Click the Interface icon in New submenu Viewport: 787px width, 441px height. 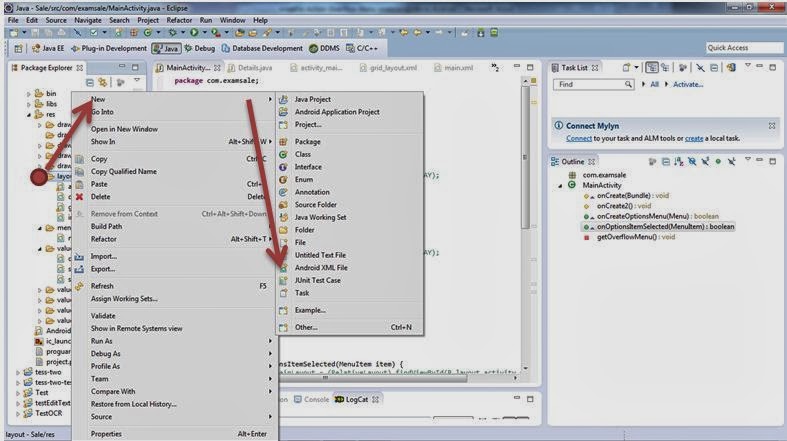point(284,167)
